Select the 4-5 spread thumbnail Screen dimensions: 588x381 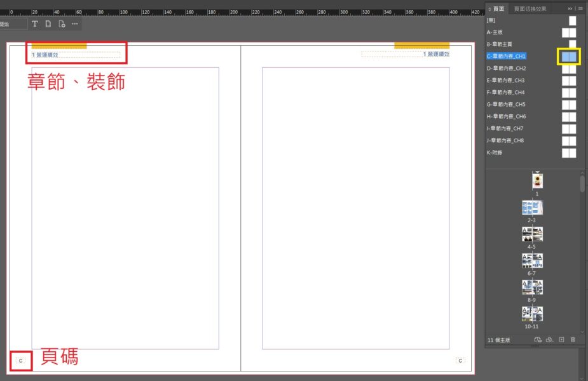coord(532,234)
